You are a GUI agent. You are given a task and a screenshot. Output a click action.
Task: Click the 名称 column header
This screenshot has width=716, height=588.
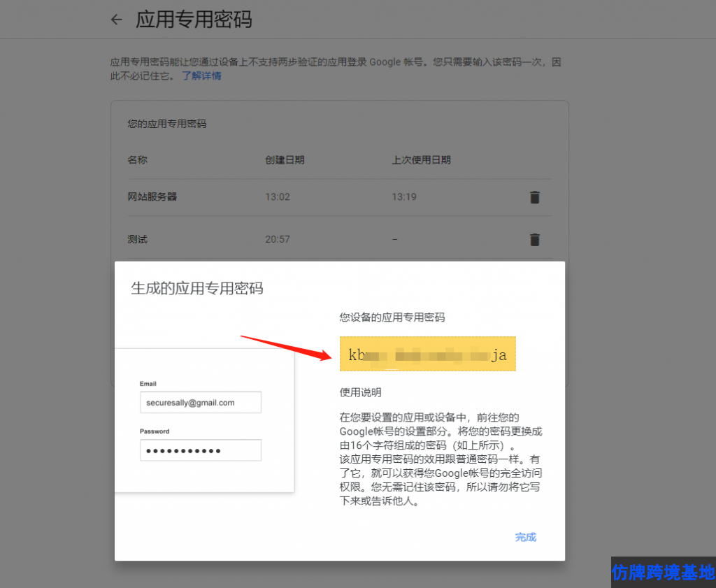click(138, 160)
